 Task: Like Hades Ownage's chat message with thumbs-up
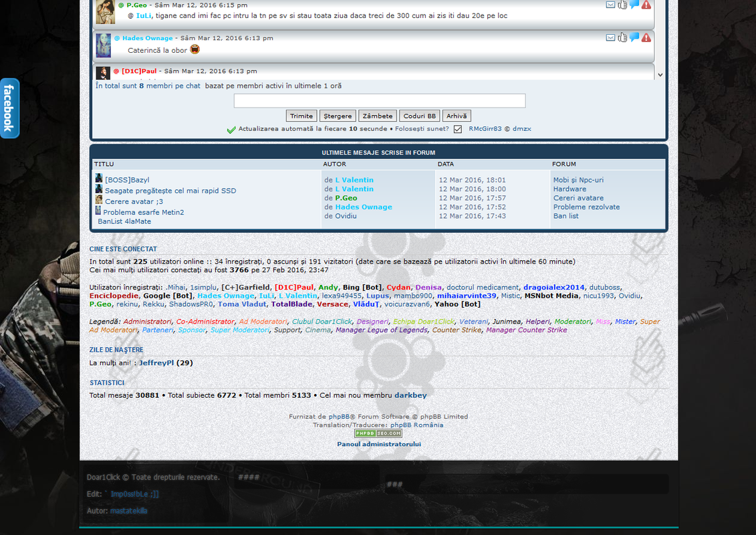(622, 37)
